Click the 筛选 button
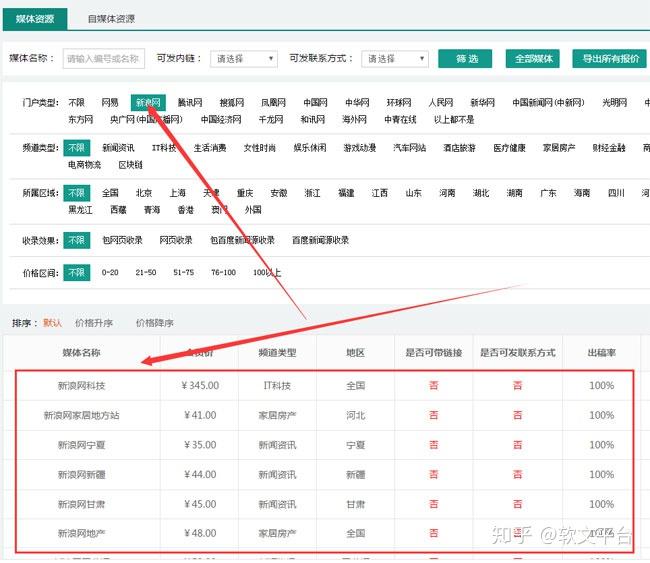650x563 pixels. pyautogui.click(x=465, y=58)
